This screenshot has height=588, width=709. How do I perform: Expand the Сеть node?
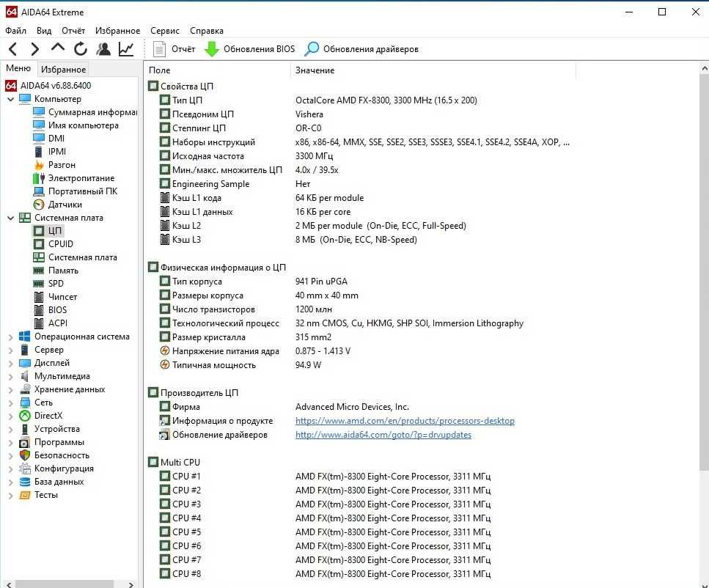(11, 402)
